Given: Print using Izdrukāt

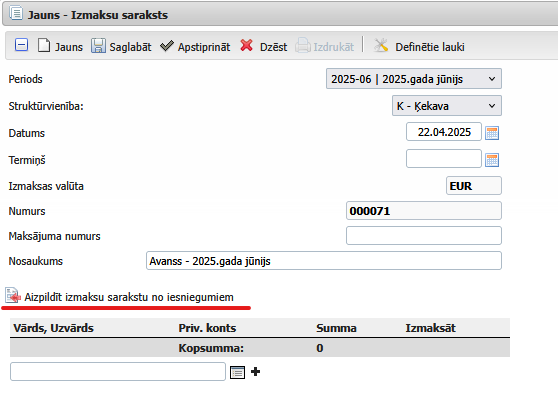Looking at the screenshot, I should [x=333, y=47].
